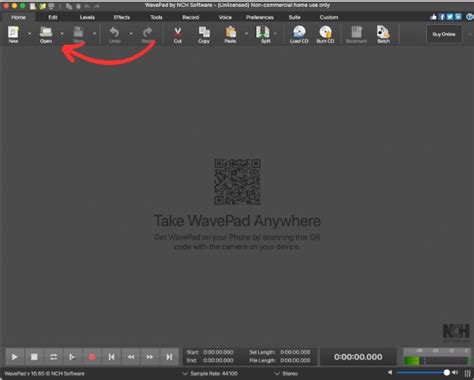The image size is (474, 380).
Task: Switch to the Edit tab
Action: [x=53, y=17]
